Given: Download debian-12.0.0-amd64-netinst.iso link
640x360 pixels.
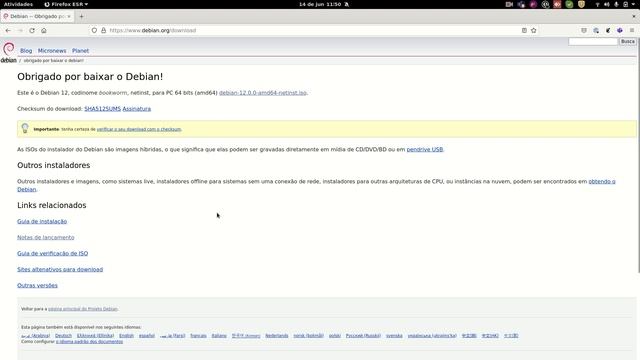Looking at the screenshot, I should (x=263, y=93).
